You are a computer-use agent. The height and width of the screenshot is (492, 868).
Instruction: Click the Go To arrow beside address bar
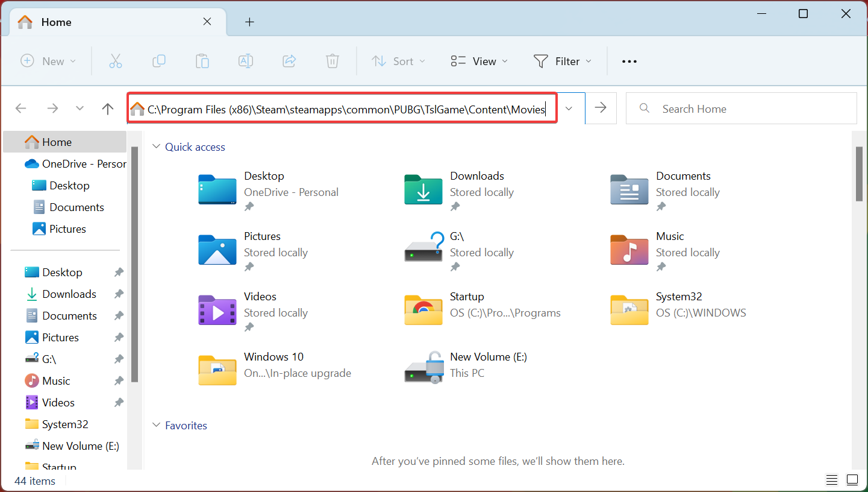[x=601, y=108]
